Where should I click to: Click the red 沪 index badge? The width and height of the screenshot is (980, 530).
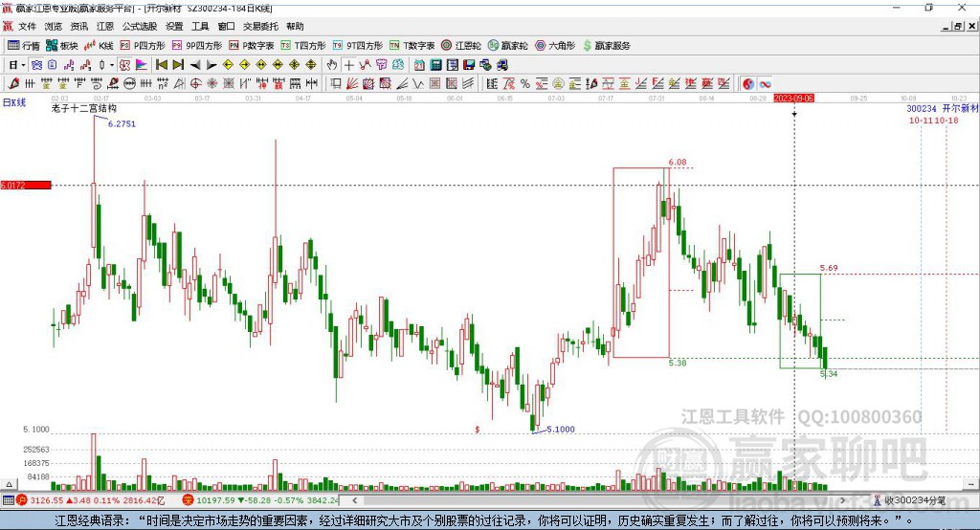tap(21, 500)
